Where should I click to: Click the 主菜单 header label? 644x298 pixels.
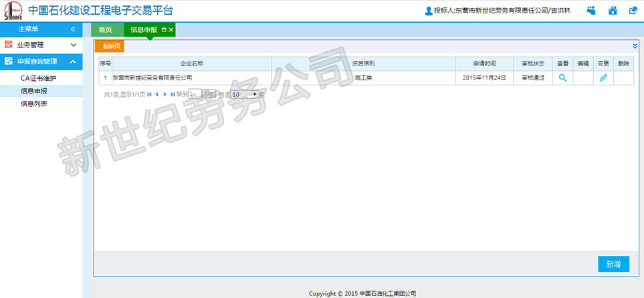click(x=28, y=29)
